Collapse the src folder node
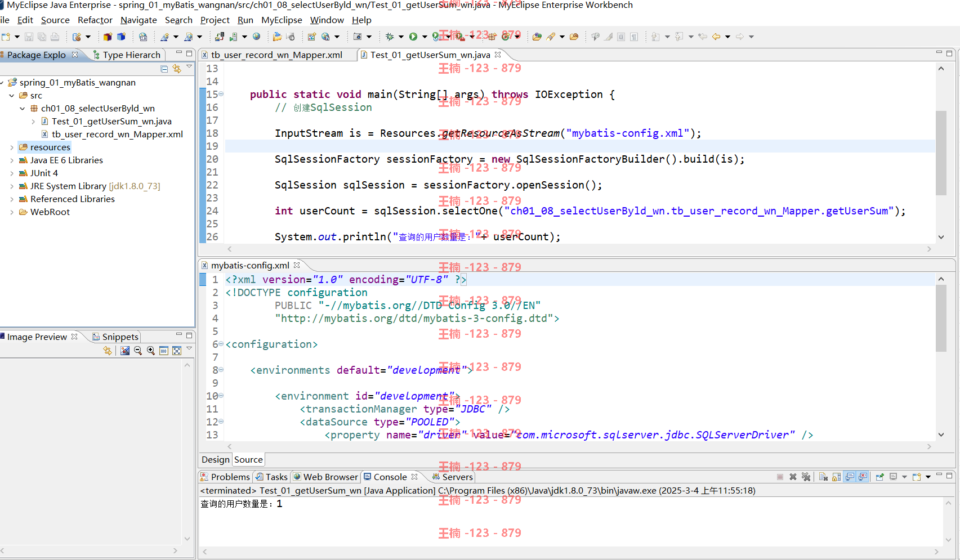 (12, 96)
